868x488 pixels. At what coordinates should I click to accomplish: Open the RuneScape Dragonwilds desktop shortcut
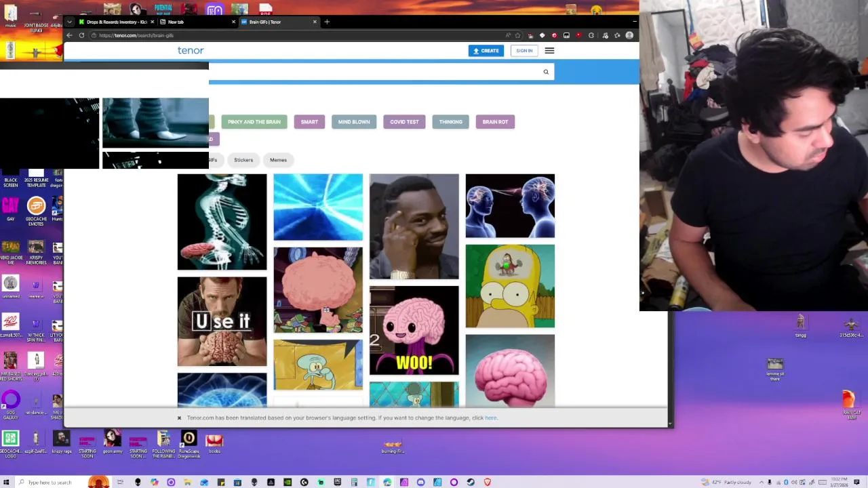point(189,445)
